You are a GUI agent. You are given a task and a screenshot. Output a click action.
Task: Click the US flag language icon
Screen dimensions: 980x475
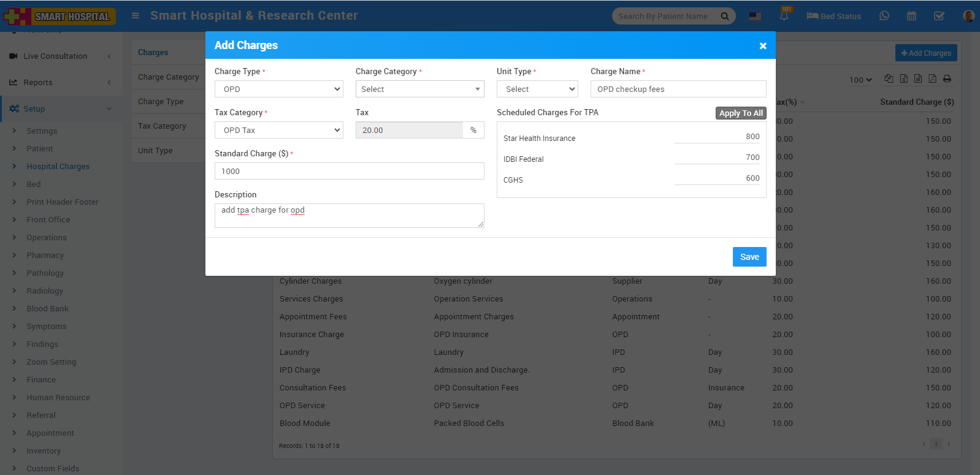pyautogui.click(x=755, y=17)
